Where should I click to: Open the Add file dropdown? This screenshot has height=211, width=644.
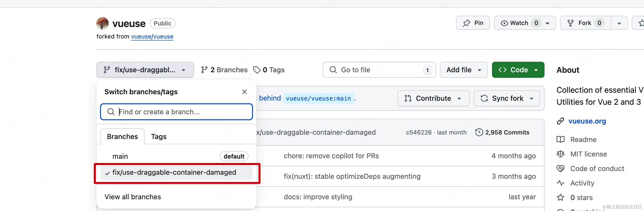point(463,70)
